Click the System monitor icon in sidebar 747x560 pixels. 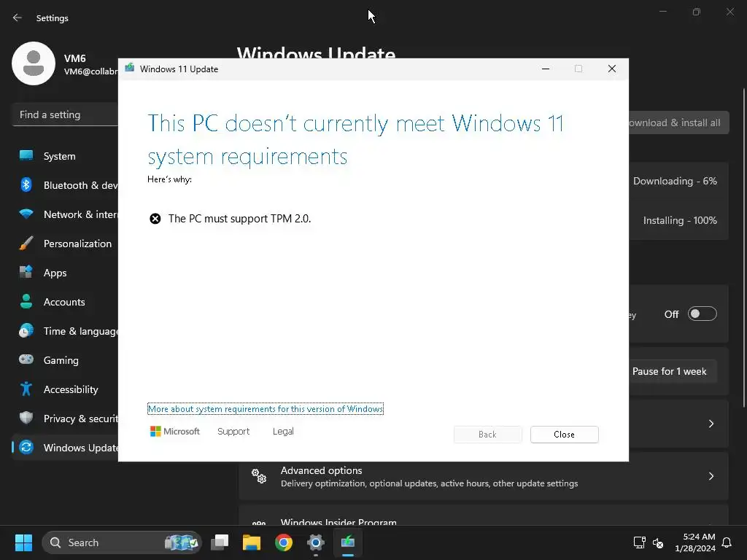point(26,156)
